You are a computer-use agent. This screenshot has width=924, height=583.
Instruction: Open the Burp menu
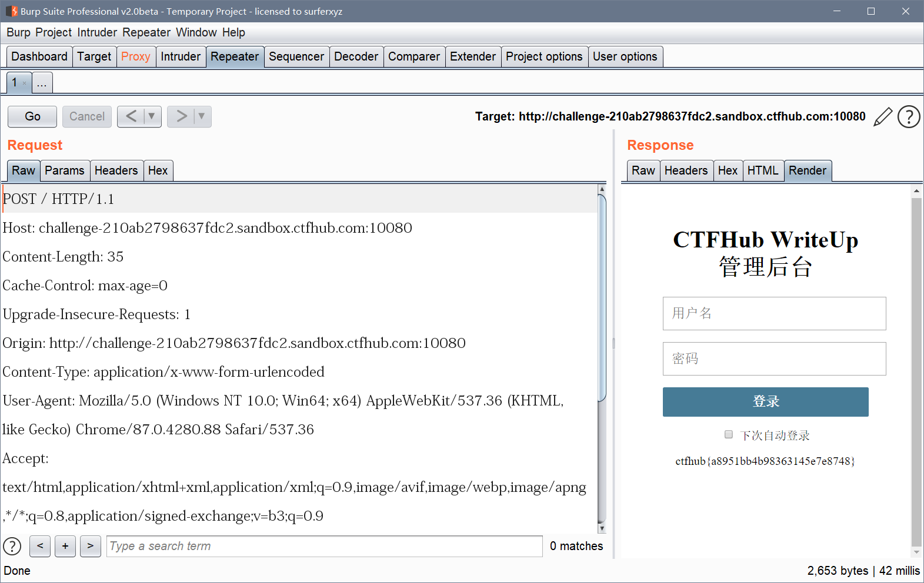click(x=18, y=32)
